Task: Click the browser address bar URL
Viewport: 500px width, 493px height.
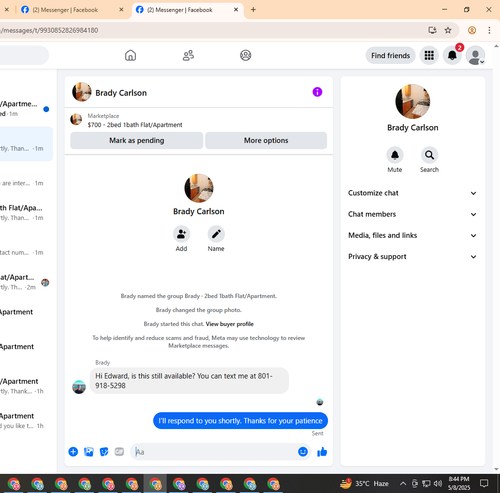Action: coord(49,30)
